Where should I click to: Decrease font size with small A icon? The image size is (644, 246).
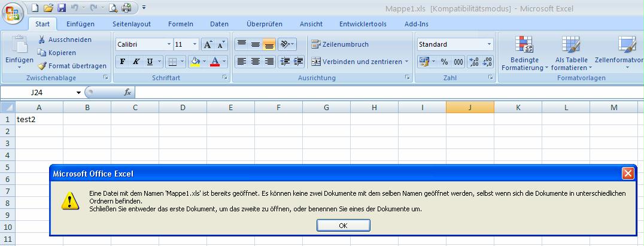(x=221, y=44)
